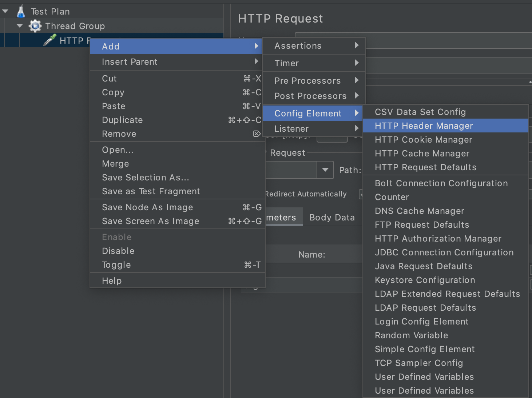This screenshot has height=398, width=532.
Task: Select the Thread Group tree item
Action: pyautogui.click(x=75, y=26)
